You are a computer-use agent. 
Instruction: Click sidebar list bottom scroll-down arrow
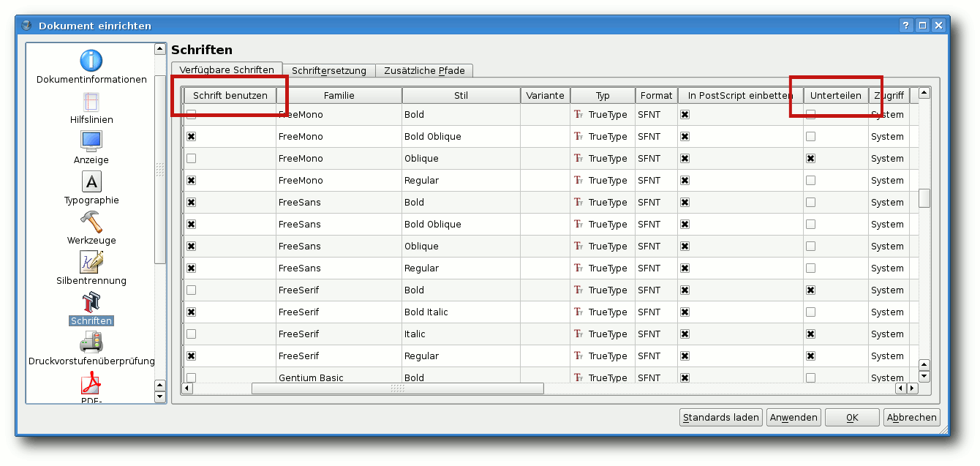160,397
